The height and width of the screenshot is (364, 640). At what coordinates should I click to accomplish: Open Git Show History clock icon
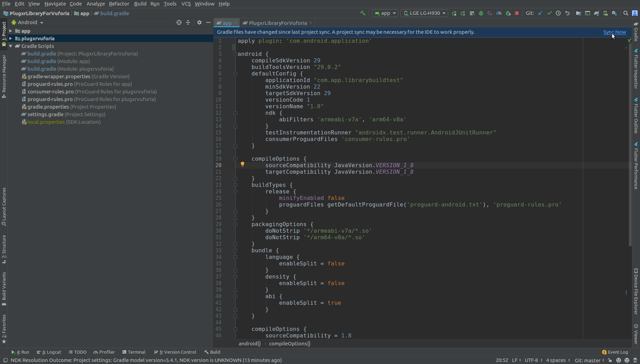pos(558,13)
